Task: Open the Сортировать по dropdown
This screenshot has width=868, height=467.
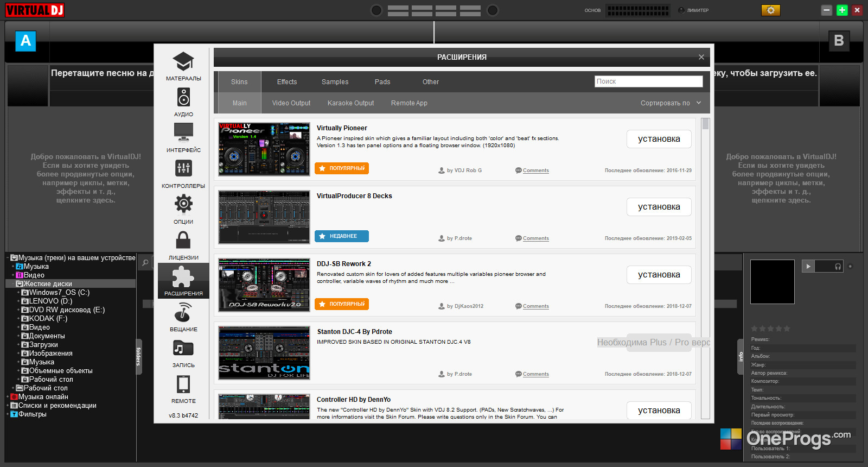Action: click(671, 103)
